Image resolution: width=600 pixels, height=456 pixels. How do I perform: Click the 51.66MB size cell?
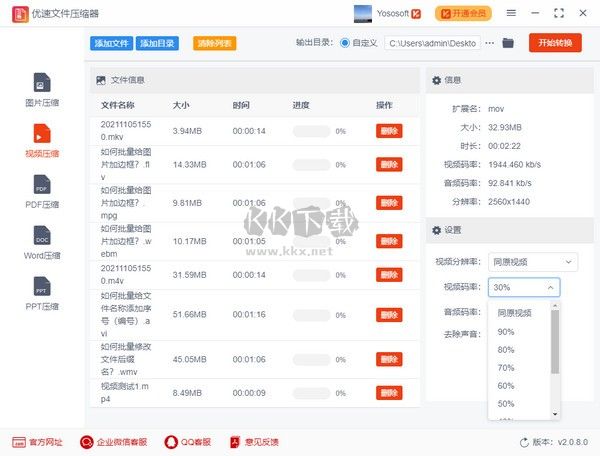[189, 314]
